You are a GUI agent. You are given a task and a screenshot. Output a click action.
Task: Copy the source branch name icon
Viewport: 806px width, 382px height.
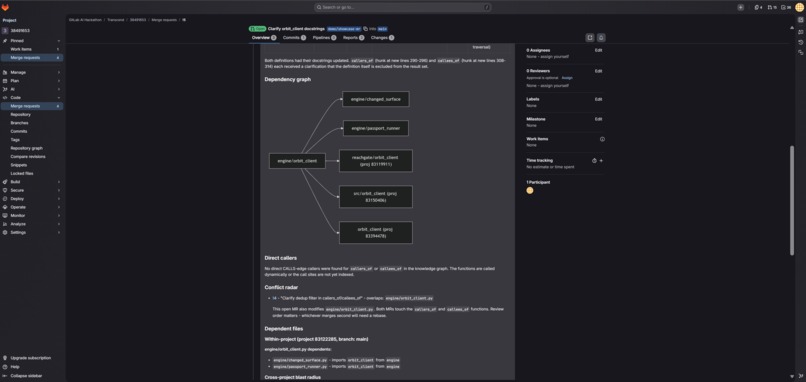(x=365, y=29)
